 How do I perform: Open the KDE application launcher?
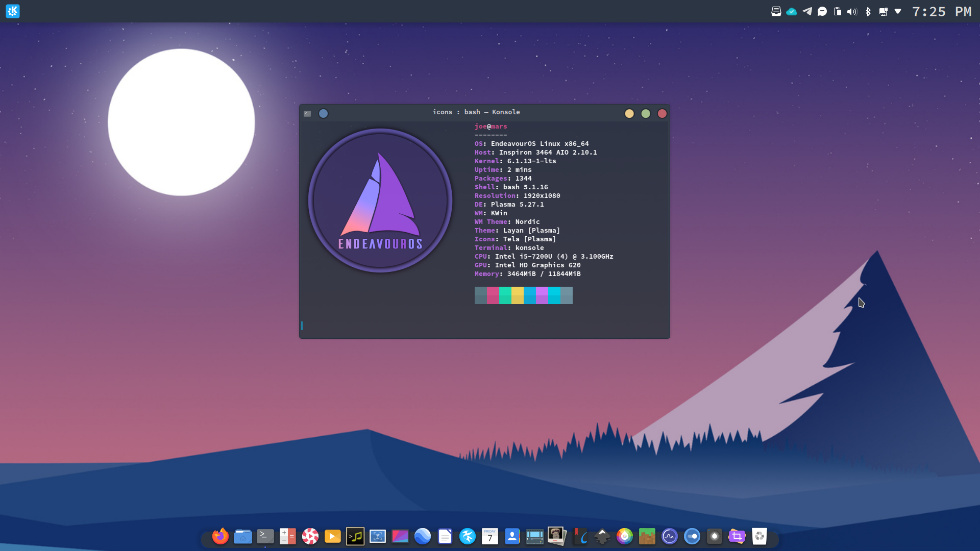point(13,11)
